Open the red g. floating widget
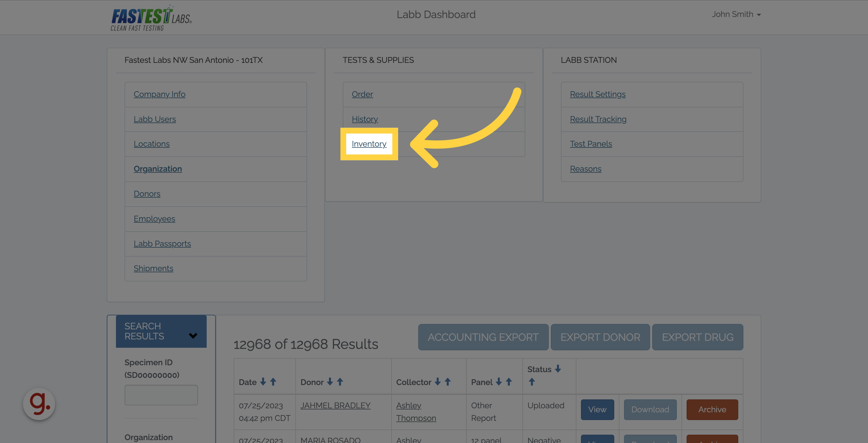The width and height of the screenshot is (868, 443). [39, 404]
